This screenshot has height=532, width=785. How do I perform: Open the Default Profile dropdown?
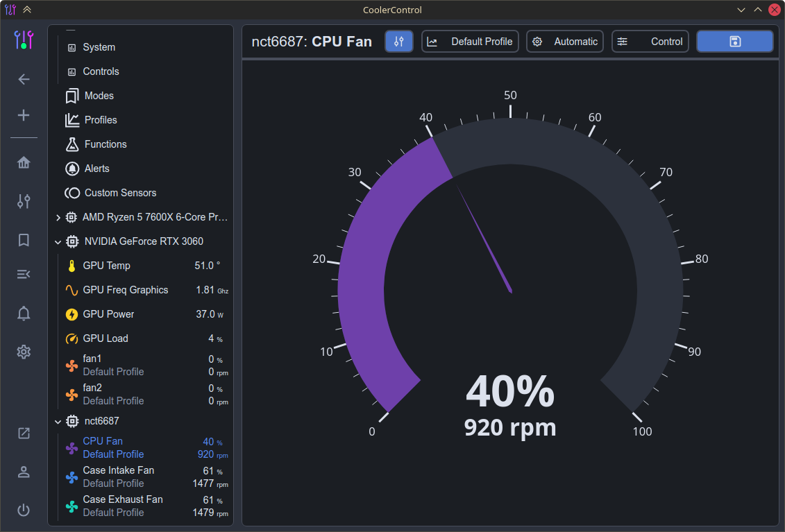[470, 42]
